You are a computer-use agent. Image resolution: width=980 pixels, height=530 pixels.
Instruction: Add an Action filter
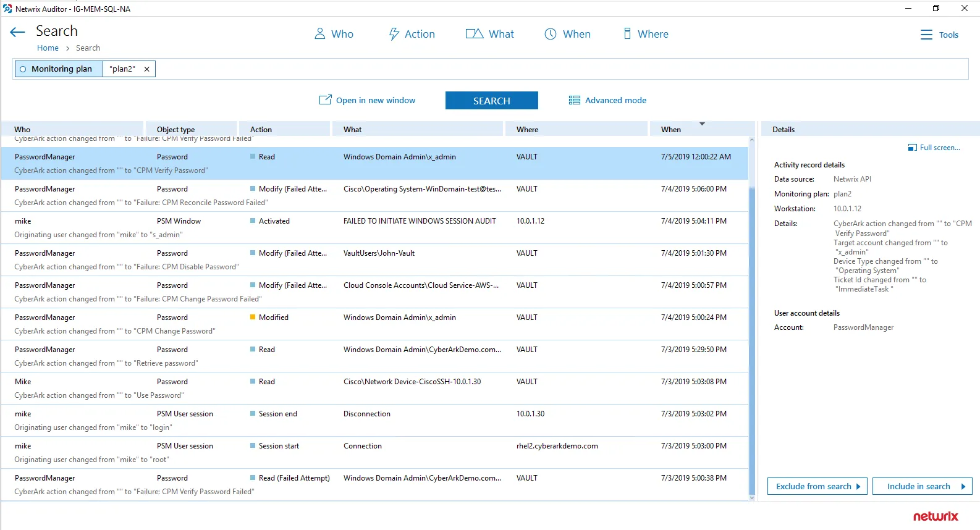[x=412, y=34]
